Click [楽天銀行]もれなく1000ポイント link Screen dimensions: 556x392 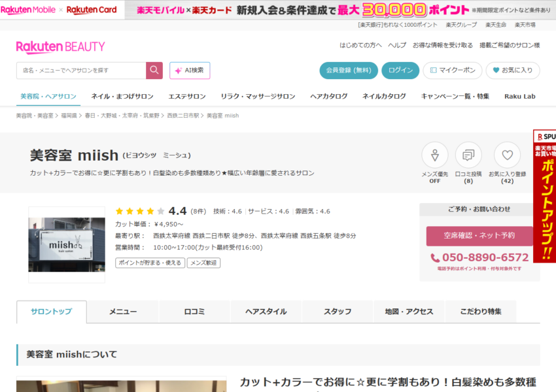click(x=398, y=25)
